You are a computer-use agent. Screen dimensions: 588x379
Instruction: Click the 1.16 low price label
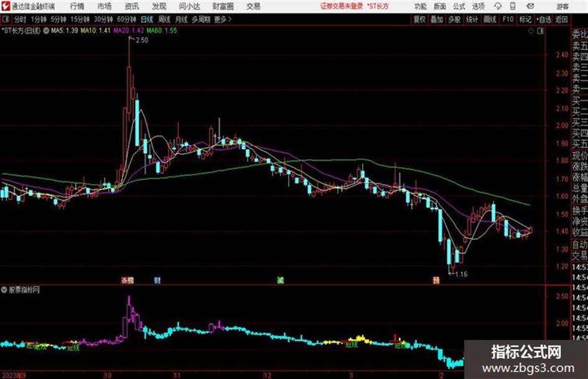[x=461, y=274]
